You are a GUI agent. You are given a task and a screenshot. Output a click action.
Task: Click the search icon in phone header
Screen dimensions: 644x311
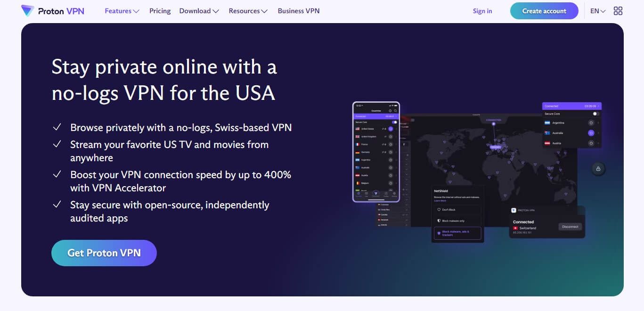pyautogui.click(x=395, y=111)
